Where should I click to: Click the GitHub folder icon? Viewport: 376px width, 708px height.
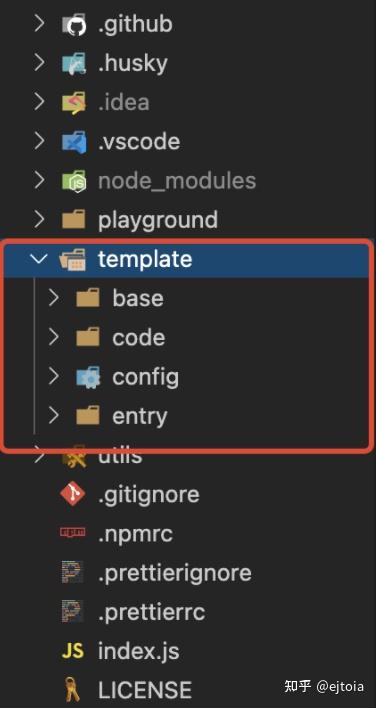tap(74, 24)
